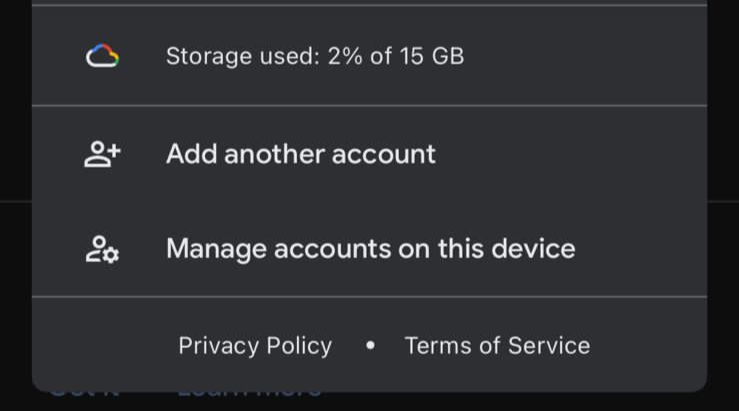Click the add-person icon with plus sign

pyautogui.click(x=102, y=154)
